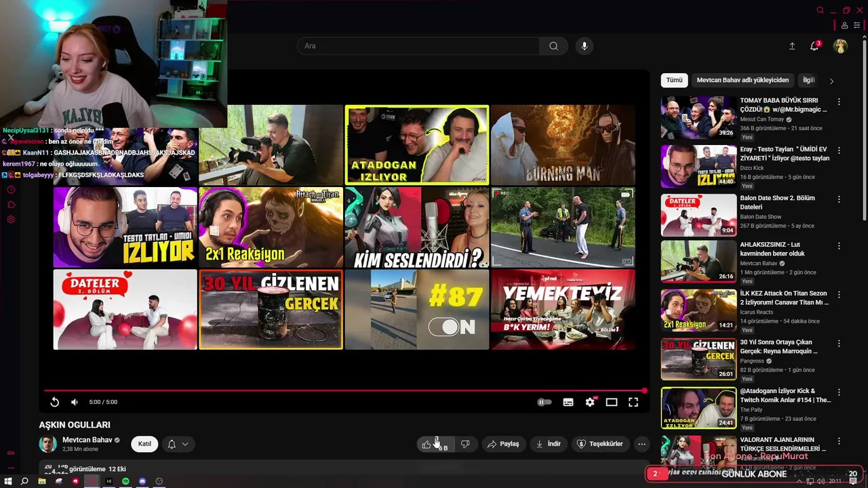Focus the Ara search field

pos(418,46)
